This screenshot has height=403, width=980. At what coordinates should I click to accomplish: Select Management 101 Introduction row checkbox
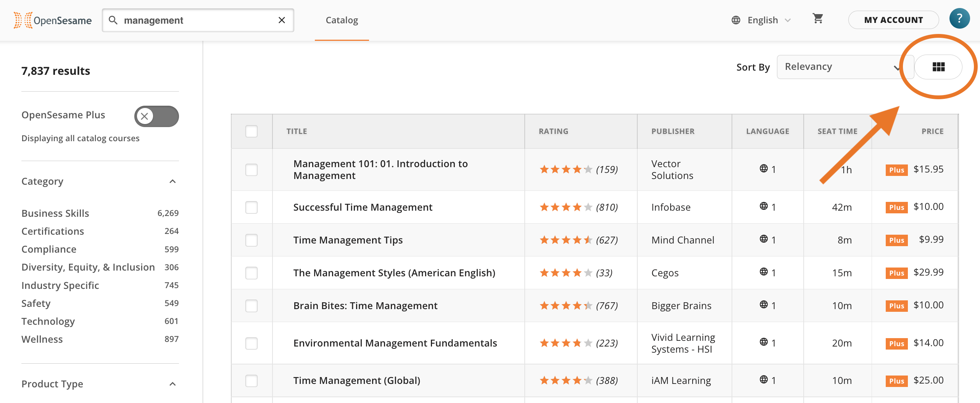[x=251, y=169]
